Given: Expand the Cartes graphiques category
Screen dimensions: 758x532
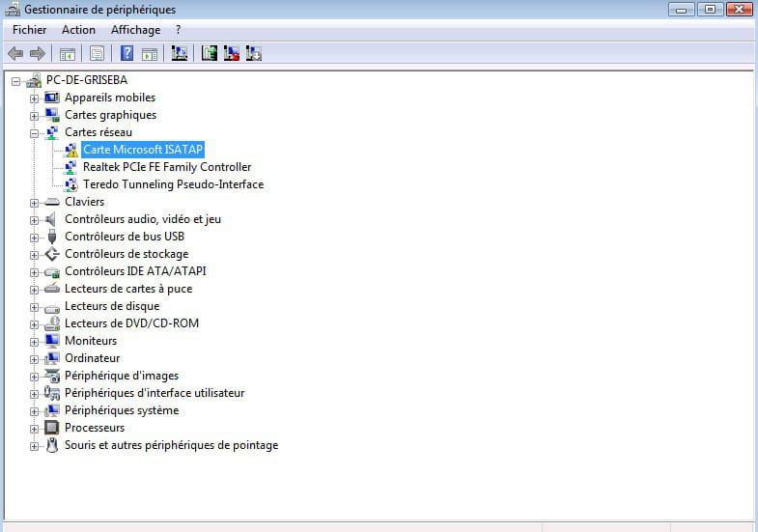Looking at the screenshot, I should click(34, 116).
